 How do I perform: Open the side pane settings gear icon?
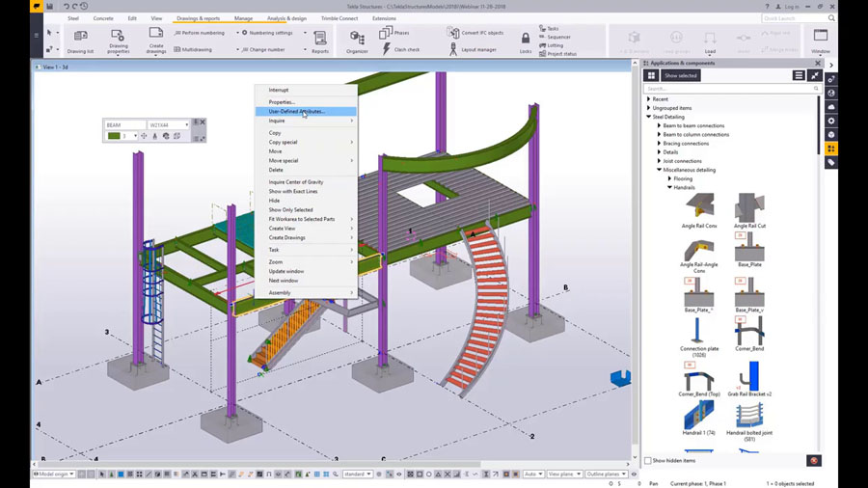(831, 121)
